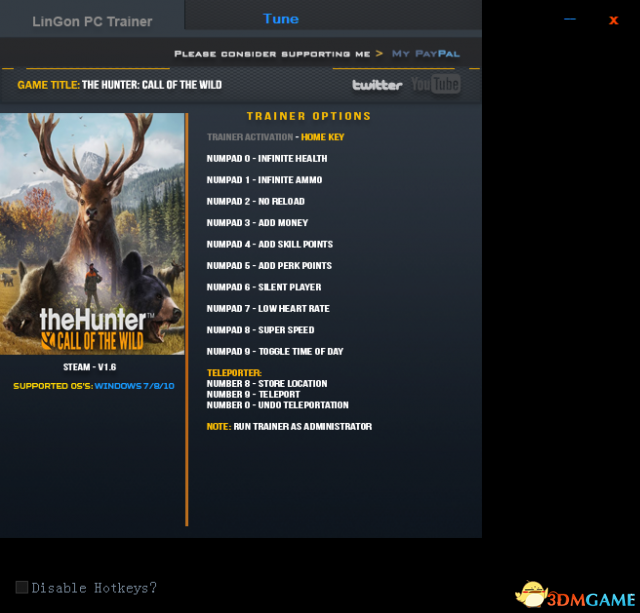Screen dimensions: 640x613
Task: Click Numpad 9 - Toggle Time of Day
Action: point(275,351)
